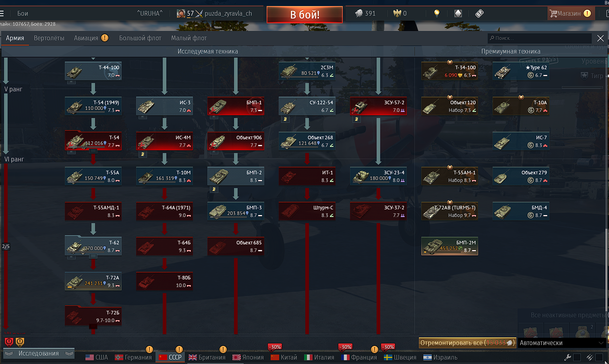Switch to the Армия tab
The width and height of the screenshot is (609, 364).
pos(15,38)
